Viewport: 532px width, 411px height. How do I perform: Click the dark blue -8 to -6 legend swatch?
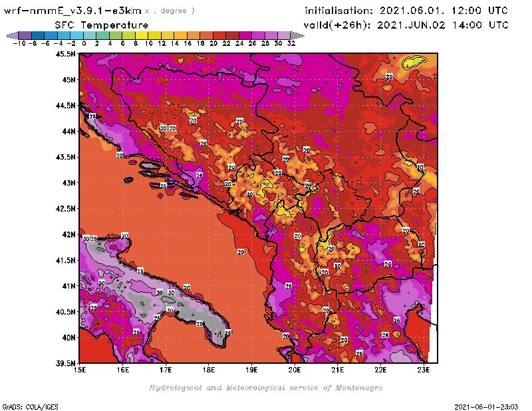38,35
